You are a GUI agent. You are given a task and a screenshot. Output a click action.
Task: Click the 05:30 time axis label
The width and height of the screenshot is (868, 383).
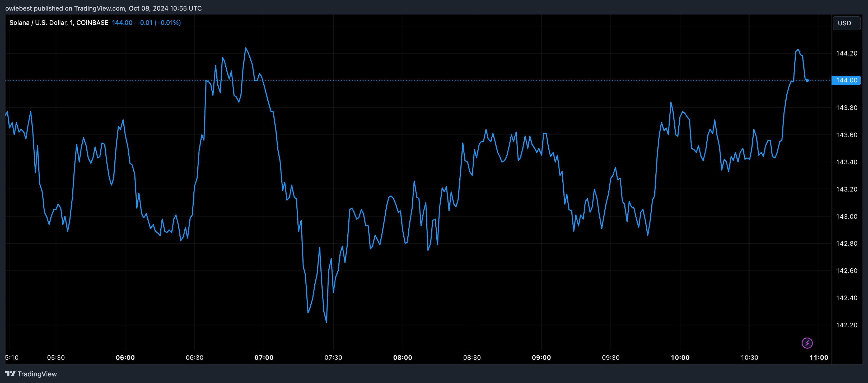click(56, 357)
